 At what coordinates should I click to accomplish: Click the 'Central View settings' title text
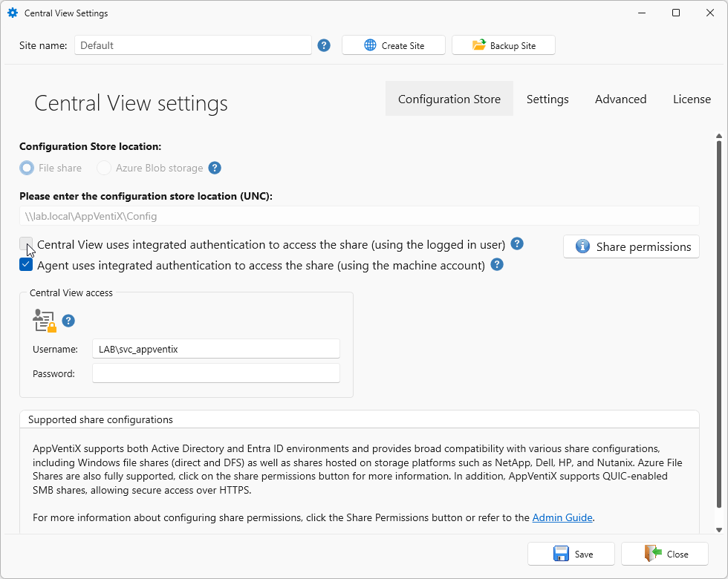[x=131, y=103]
